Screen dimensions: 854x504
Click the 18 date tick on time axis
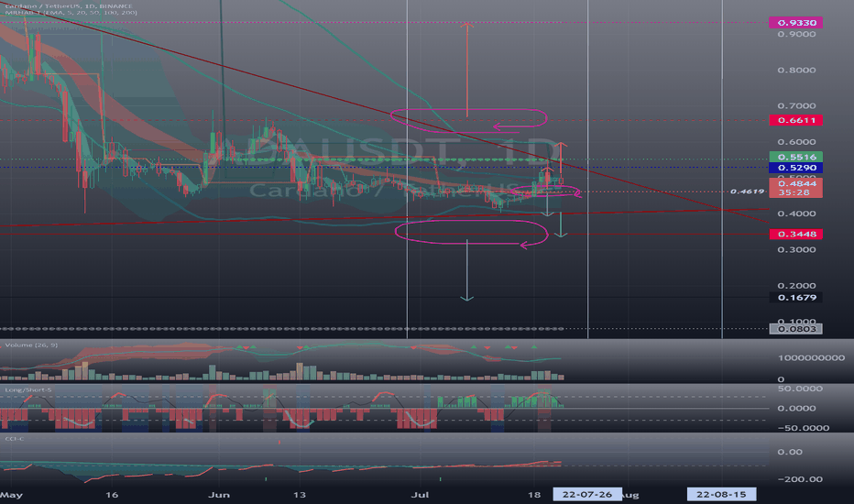(534, 495)
